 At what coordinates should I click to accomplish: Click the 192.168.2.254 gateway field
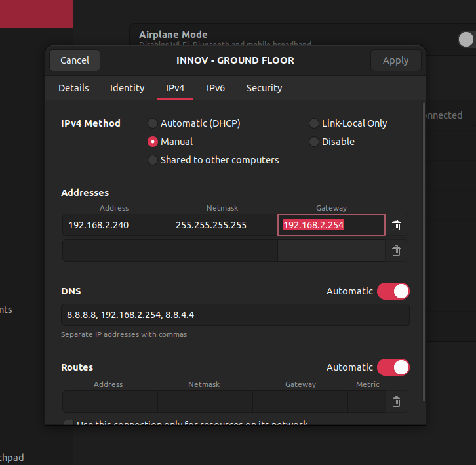[x=331, y=225]
